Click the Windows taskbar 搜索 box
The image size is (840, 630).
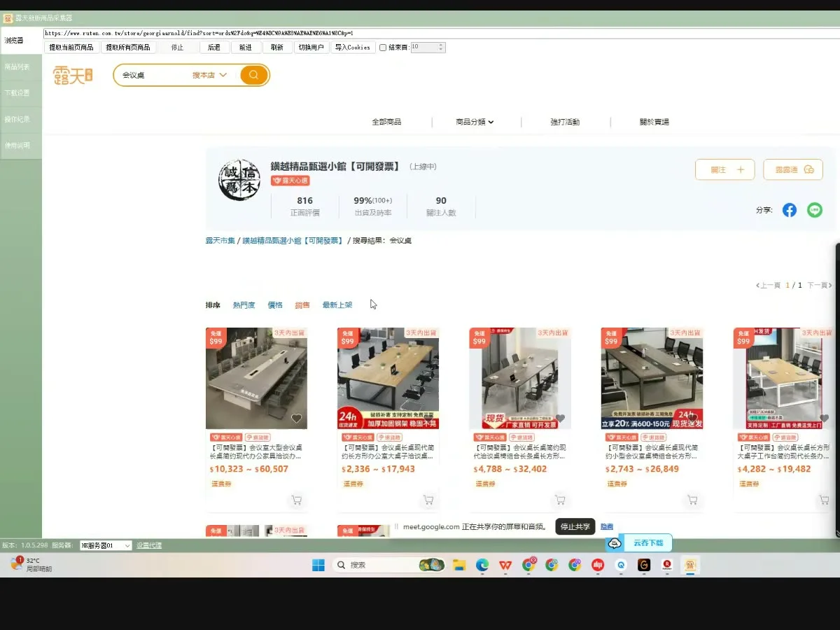388,565
